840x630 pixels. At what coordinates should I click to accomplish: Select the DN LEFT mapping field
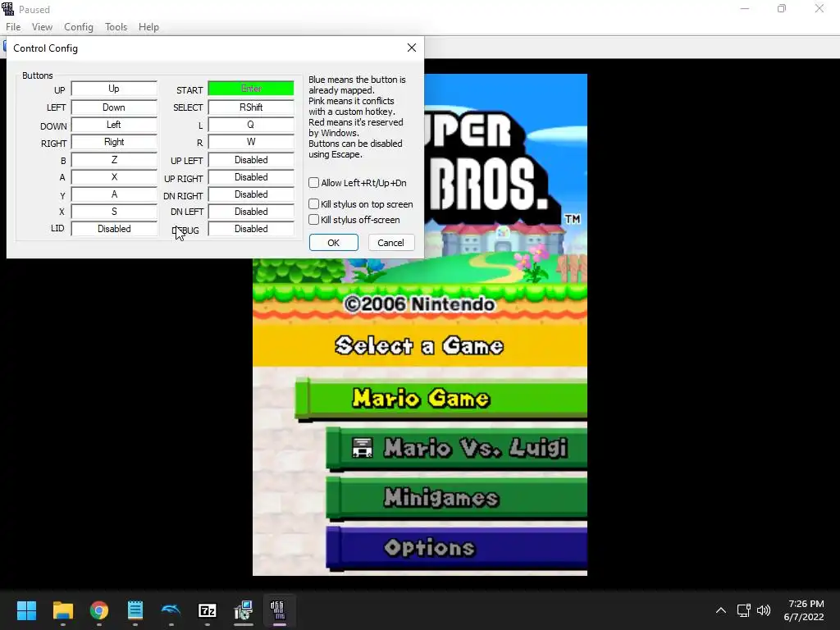click(x=251, y=211)
